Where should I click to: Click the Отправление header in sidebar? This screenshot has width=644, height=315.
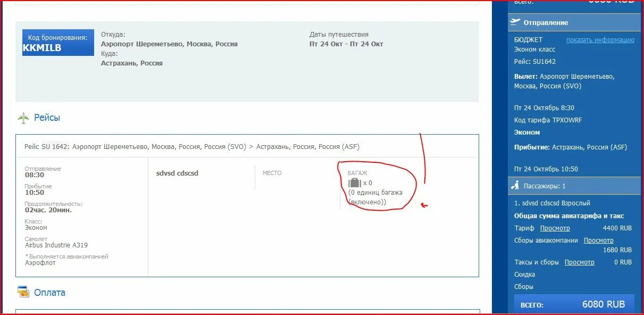546,22
